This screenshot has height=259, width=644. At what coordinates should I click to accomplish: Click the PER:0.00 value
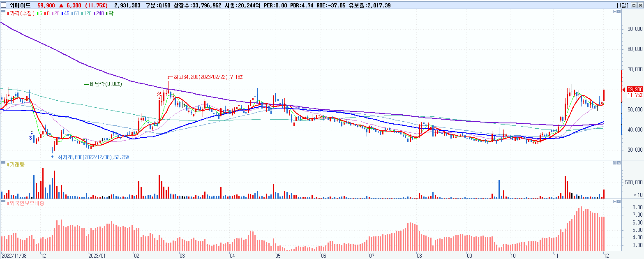click(275, 5)
